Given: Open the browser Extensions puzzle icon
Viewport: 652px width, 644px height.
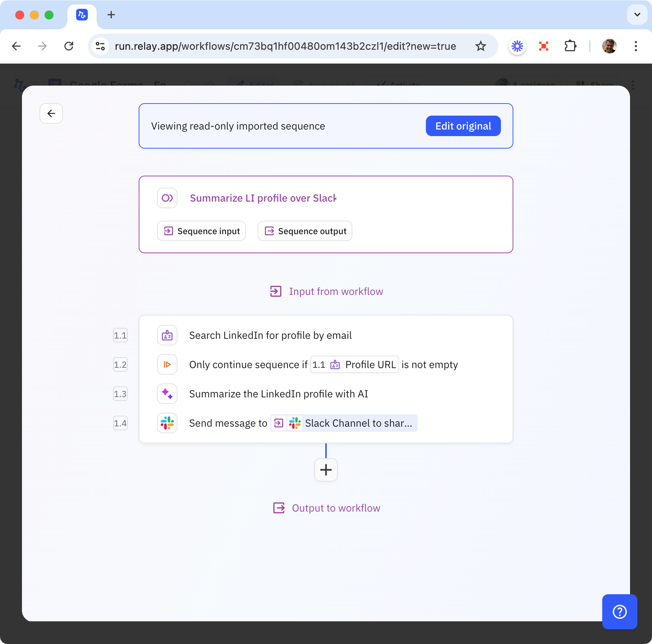Looking at the screenshot, I should point(570,46).
